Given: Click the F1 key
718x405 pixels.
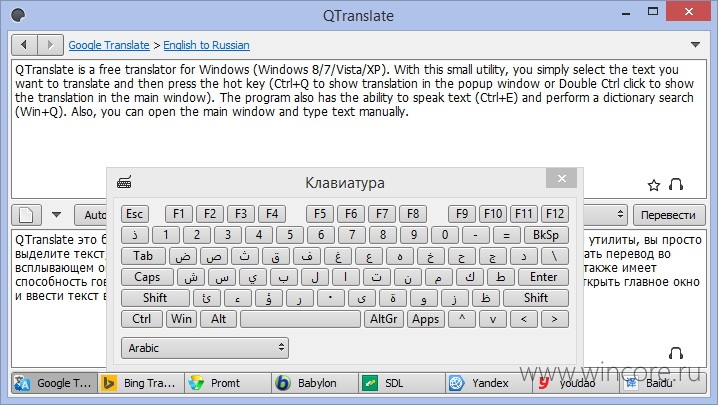Looking at the screenshot, I should click(x=179, y=214).
